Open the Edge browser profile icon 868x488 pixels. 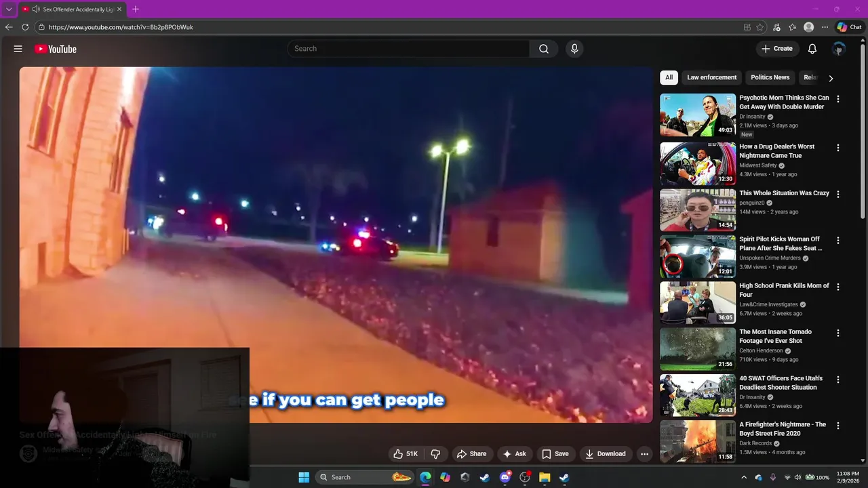808,27
